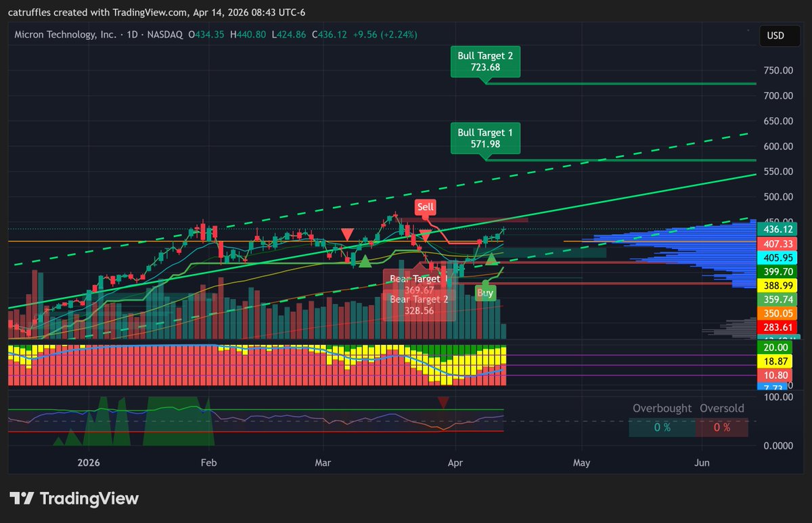
Task: Click the cyan 405.95 price tag
Action: click(x=776, y=257)
